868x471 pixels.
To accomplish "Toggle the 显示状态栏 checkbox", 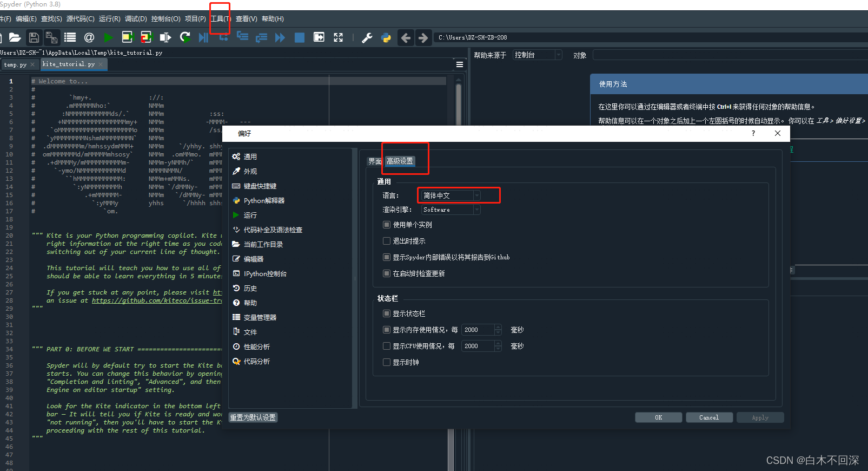I will pos(387,313).
